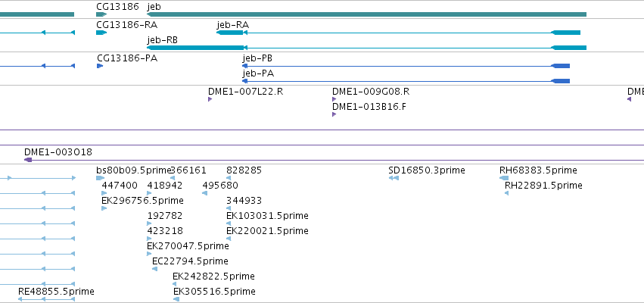Select the jeb-PB protein feature line
Screen dimensions: 644x303
tap(406, 66)
